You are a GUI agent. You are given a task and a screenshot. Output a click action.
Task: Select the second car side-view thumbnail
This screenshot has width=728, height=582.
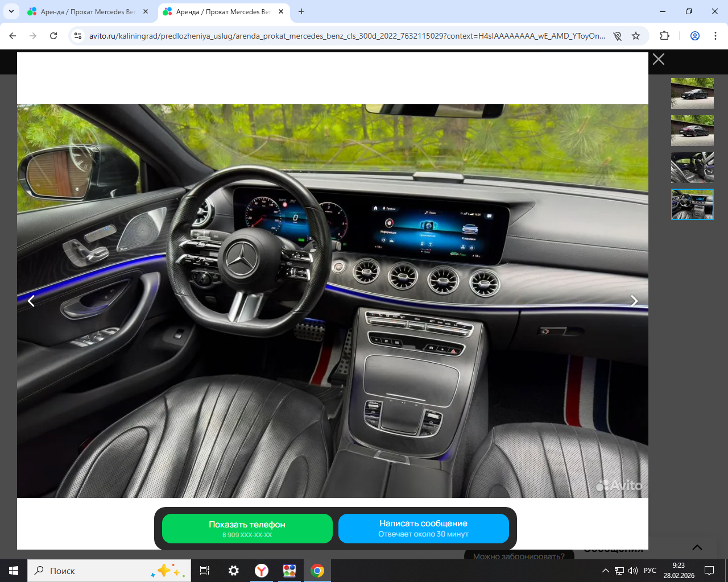(x=692, y=130)
